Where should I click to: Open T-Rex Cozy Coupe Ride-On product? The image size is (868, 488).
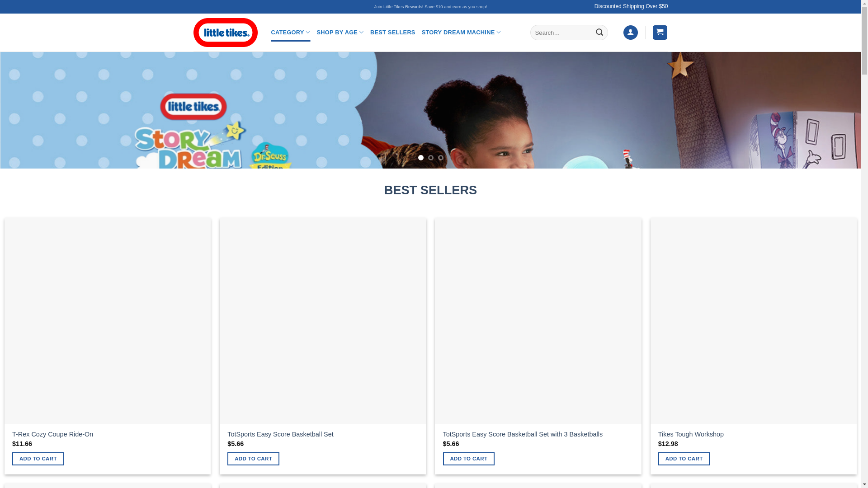tap(52, 434)
